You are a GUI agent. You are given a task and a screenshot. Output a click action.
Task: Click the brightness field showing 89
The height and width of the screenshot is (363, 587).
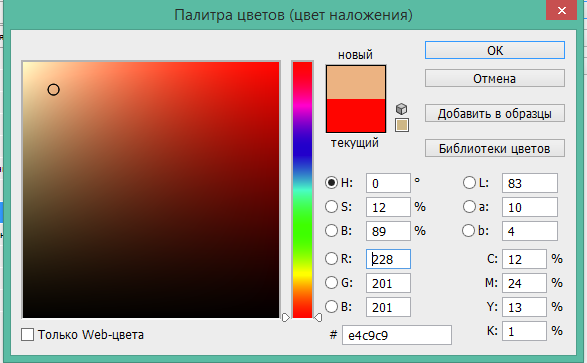388,231
